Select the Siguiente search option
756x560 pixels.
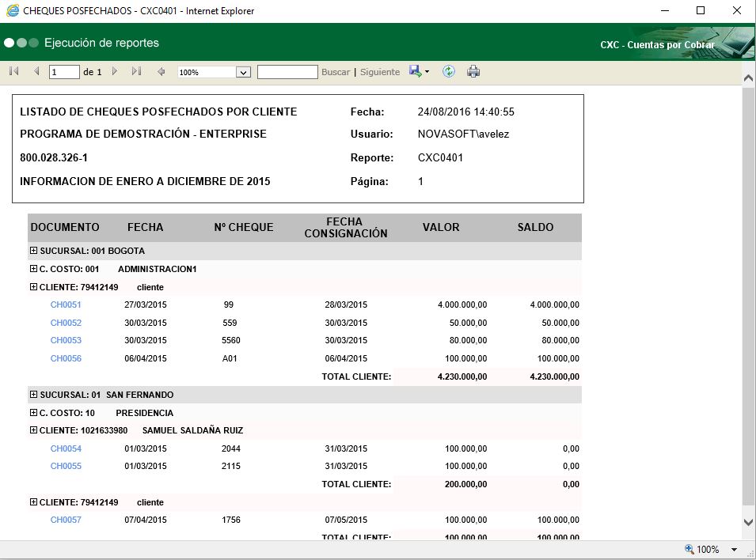coord(380,71)
